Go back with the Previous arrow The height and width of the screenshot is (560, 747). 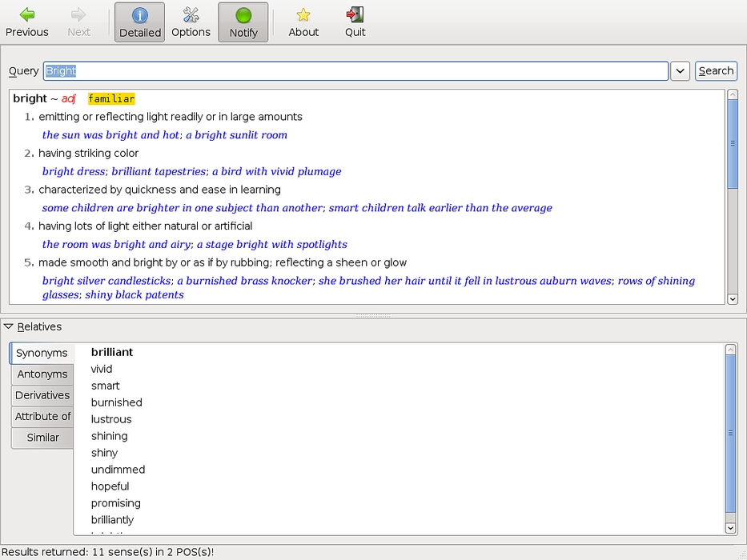[27, 22]
